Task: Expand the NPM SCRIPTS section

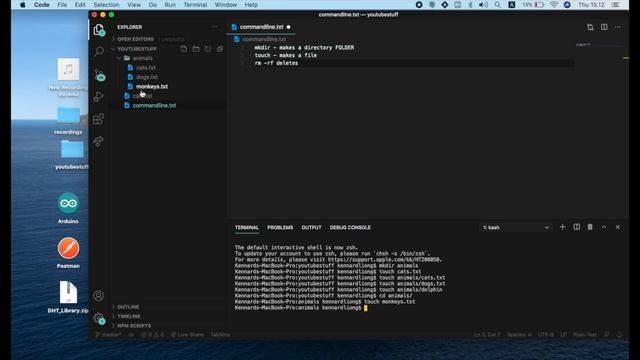Action: pos(134,326)
